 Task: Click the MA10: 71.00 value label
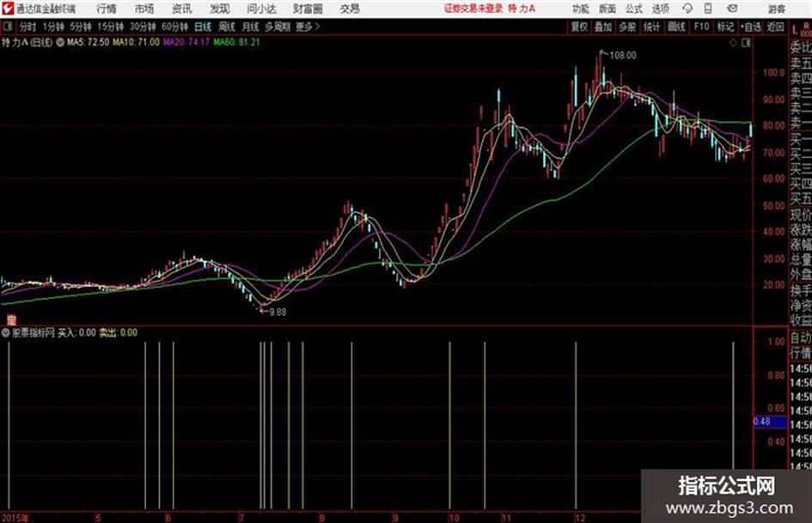click(137, 42)
